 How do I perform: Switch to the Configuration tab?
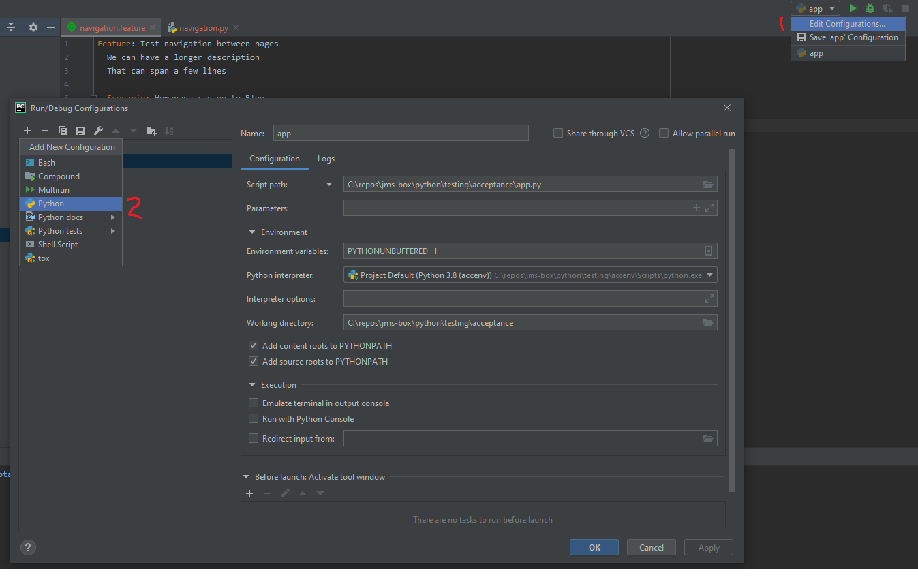tap(275, 159)
